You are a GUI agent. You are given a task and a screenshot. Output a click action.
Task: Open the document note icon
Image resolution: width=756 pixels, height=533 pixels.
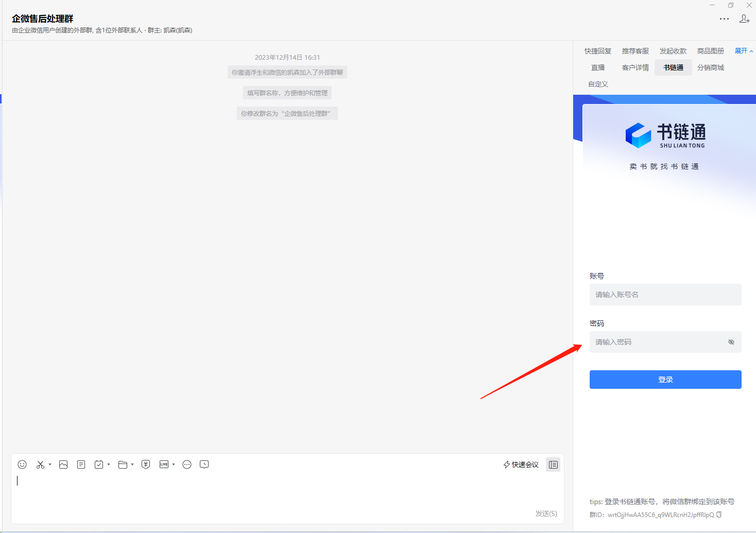click(x=81, y=465)
